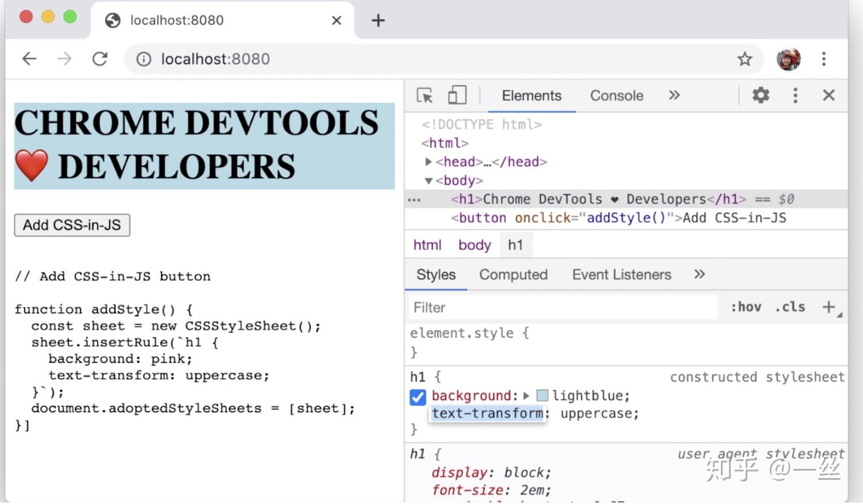Open DevTools three-dot customize menu

click(795, 96)
